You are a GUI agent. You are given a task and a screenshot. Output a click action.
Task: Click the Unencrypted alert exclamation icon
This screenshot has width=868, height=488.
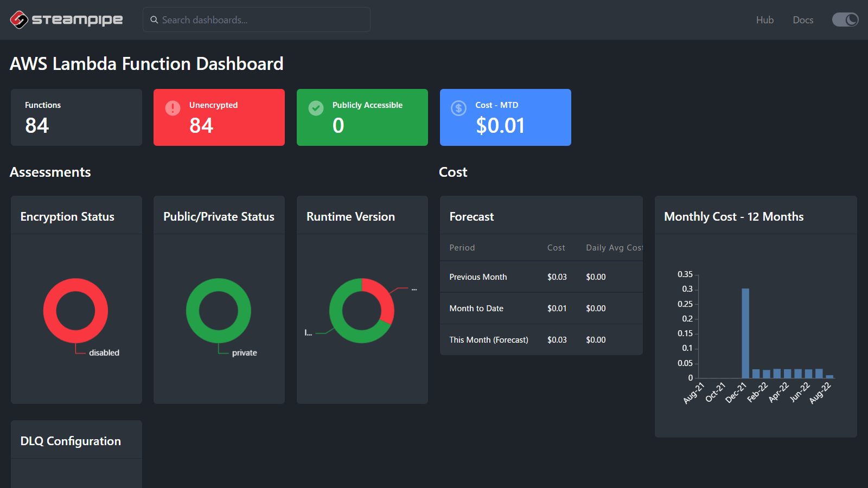173,108
